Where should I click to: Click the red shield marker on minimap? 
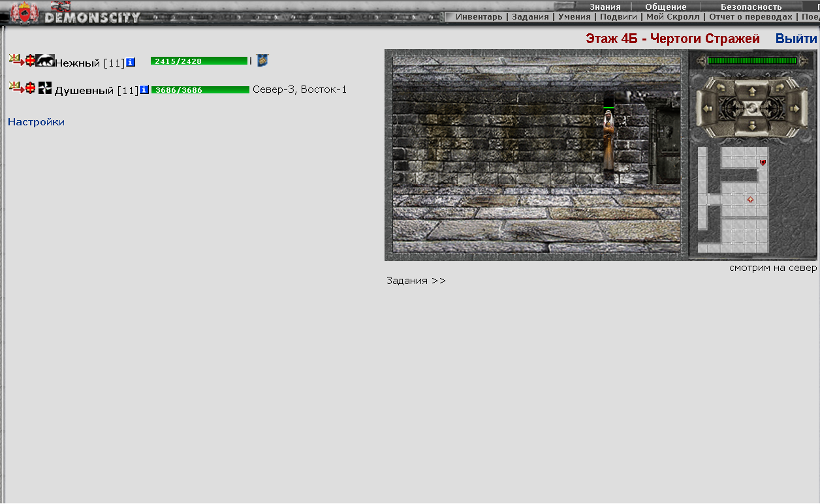[763, 162]
